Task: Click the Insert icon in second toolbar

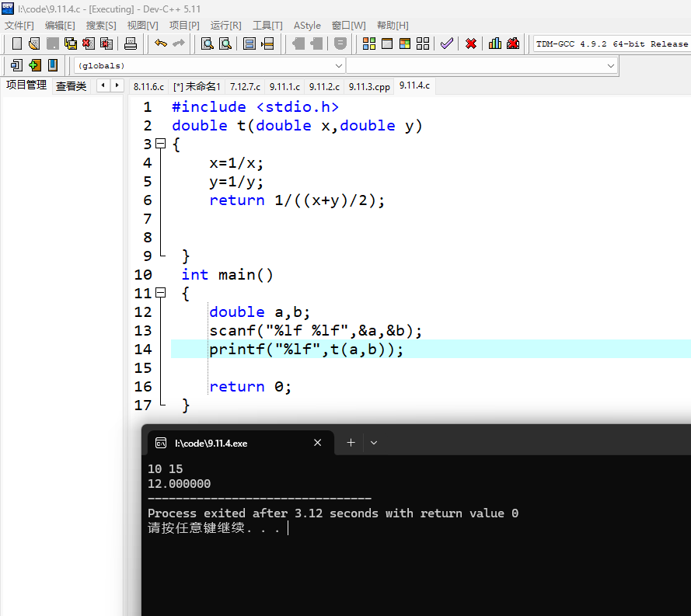Action: coord(17,65)
